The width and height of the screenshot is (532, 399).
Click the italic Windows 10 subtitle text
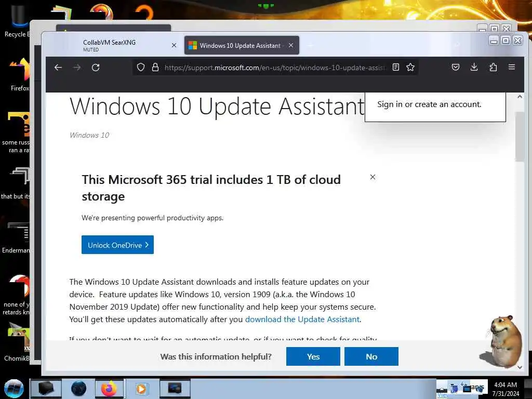click(89, 135)
